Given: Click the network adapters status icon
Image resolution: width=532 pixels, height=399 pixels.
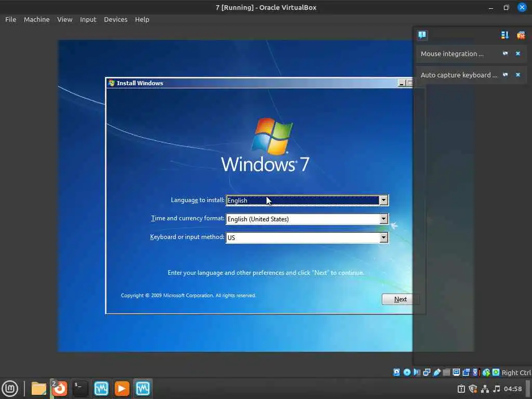Looking at the screenshot, I should [427, 372].
